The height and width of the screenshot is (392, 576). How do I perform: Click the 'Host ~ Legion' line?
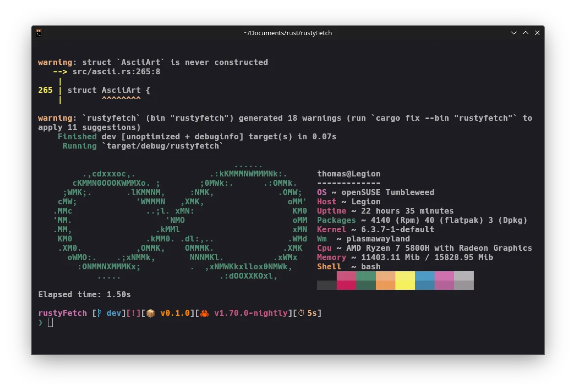point(348,201)
